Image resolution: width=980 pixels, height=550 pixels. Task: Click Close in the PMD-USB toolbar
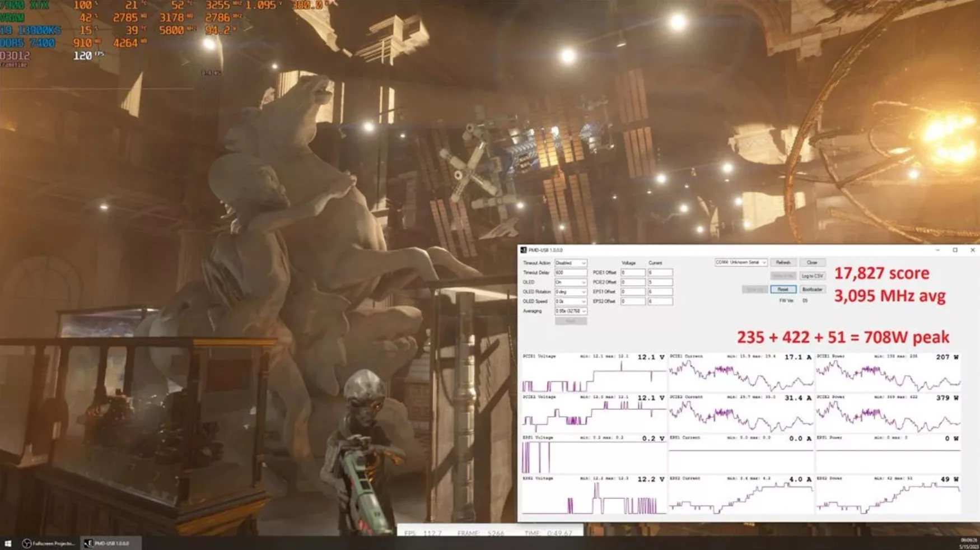tap(812, 263)
